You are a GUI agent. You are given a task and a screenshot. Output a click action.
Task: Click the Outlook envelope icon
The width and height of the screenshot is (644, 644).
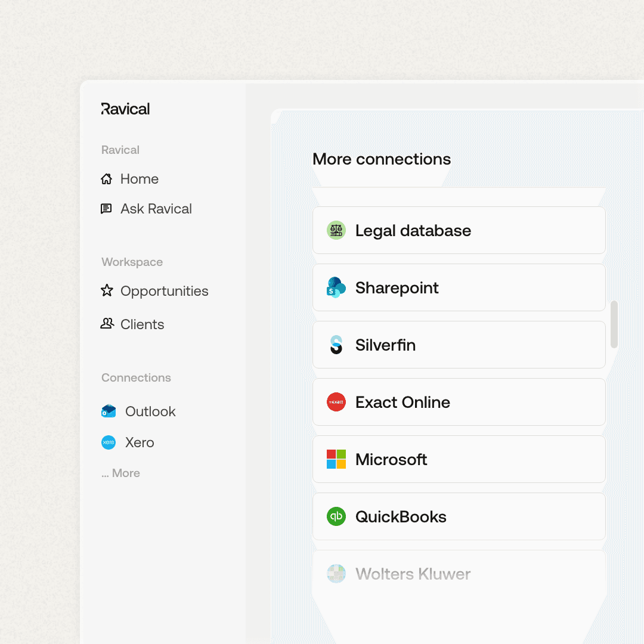click(x=109, y=411)
